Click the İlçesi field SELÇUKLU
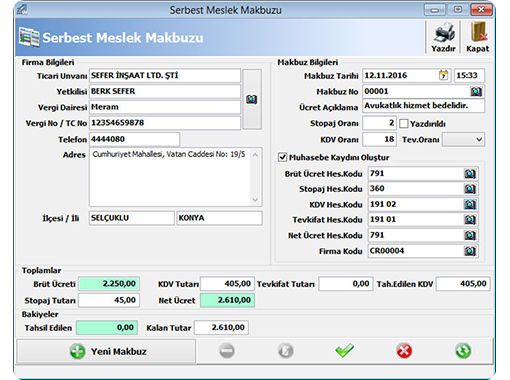Viewport: 510px width, 380px height. pyautogui.click(x=132, y=218)
